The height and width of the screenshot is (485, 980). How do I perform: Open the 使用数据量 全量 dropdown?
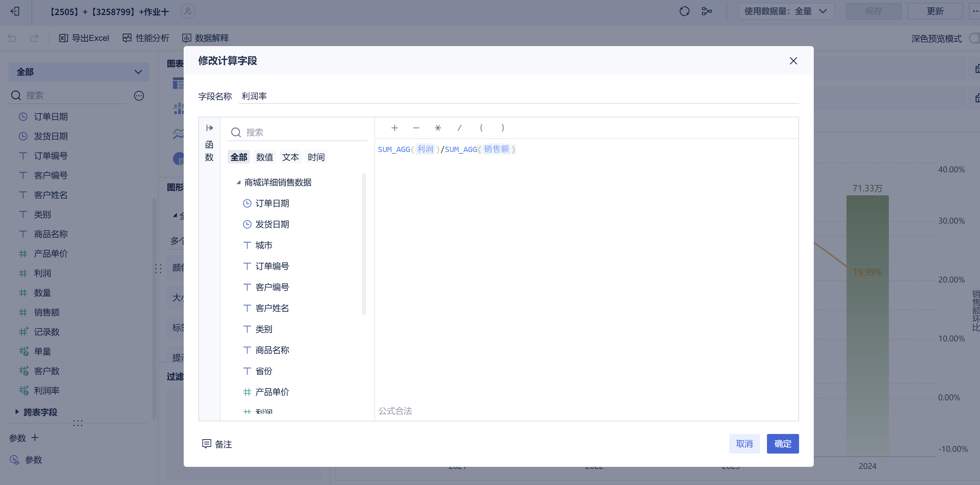786,12
